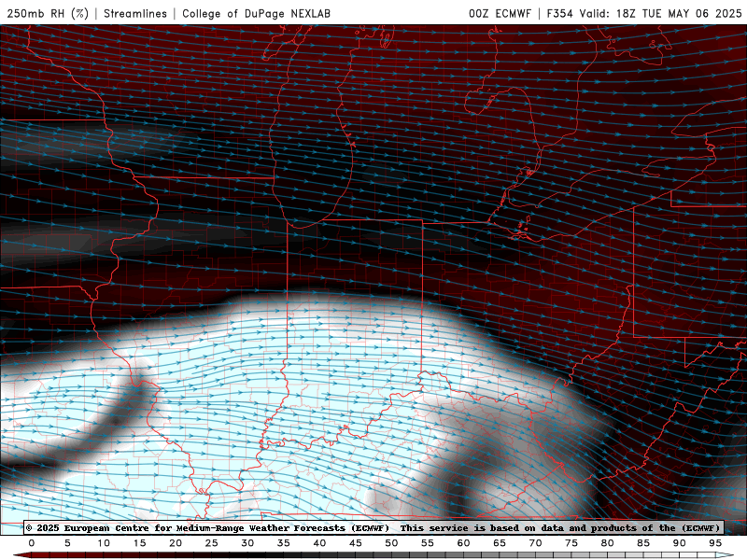
Task: Click the dark red left end of colorbar
Action: (x=21, y=555)
